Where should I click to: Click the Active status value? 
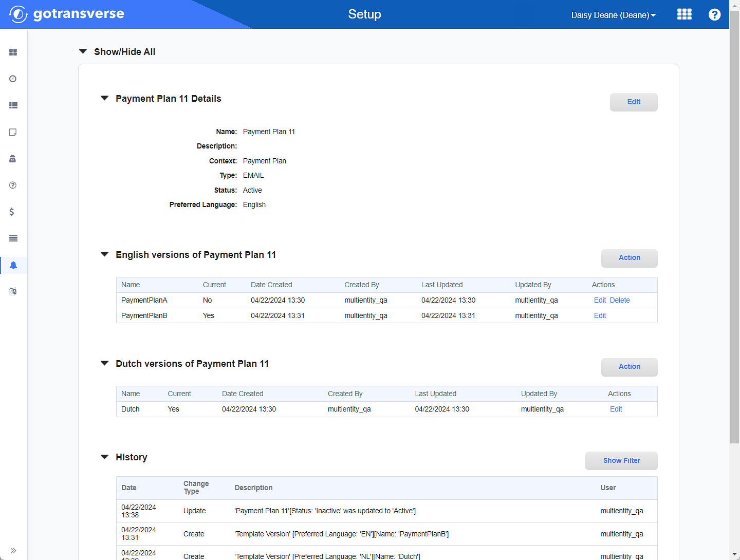[x=252, y=190]
